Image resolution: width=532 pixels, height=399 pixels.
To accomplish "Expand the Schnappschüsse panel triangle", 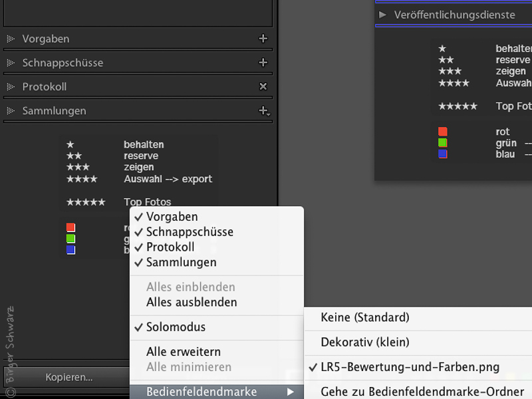I will click(11, 63).
